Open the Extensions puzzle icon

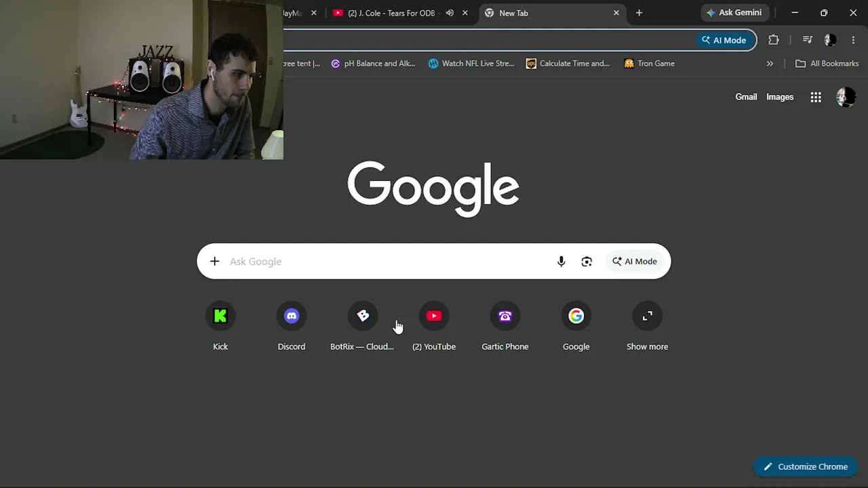click(x=774, y=40)
